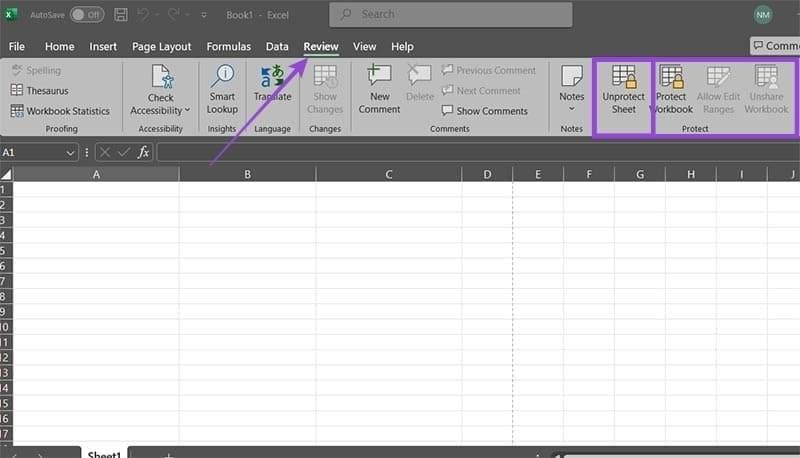The image size is (800, 458).
Task: Open the Name Box dropdown arrow
Action: [70, 152]
